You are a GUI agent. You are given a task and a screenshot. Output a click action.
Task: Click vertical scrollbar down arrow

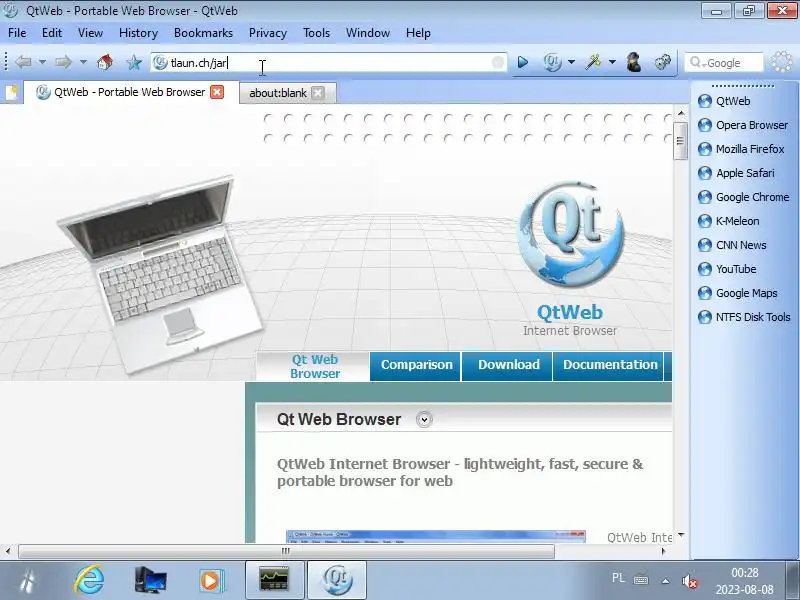point(681,535)
